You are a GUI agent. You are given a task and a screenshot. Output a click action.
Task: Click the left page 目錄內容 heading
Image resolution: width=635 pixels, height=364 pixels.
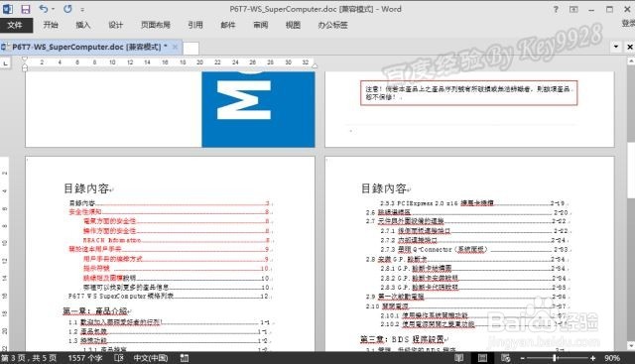[87, 188]
